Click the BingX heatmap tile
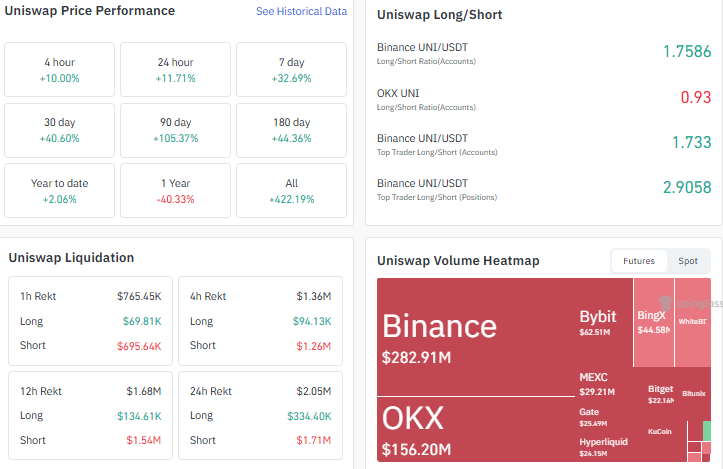This screenshot has height=469, width=723. (x=654, y=322)
